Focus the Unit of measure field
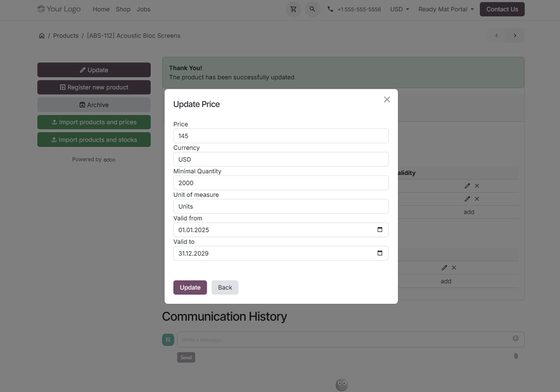This screenshot has height=392, width=560. (x=280, y=206)
